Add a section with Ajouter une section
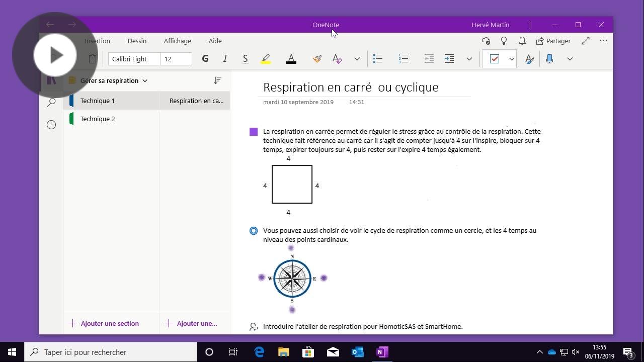The image size is (644, 362). pyautogui.click(x=104, y=323)
